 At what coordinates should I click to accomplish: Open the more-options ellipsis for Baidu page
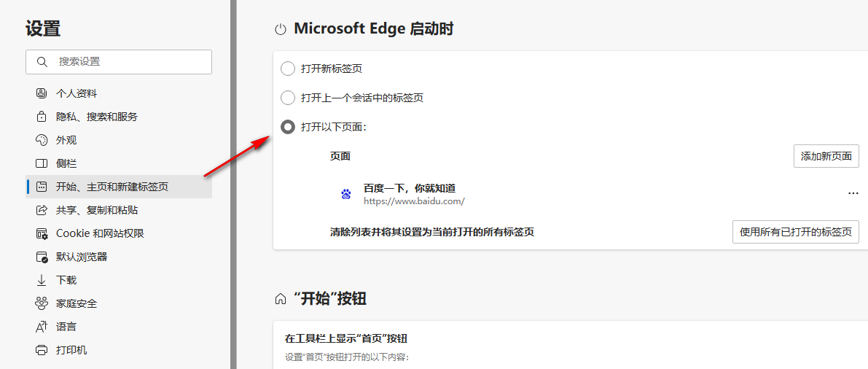tap(853, 193)
